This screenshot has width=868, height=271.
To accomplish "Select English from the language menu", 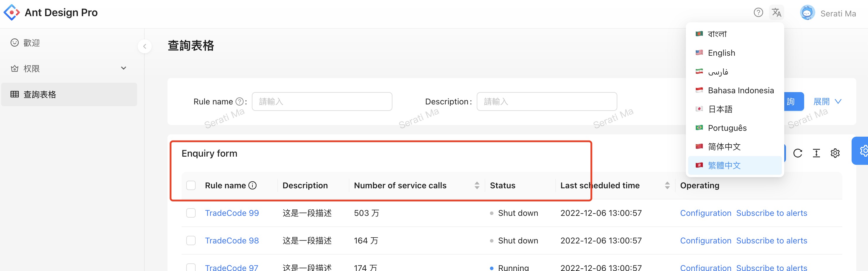I will [721, 53].
